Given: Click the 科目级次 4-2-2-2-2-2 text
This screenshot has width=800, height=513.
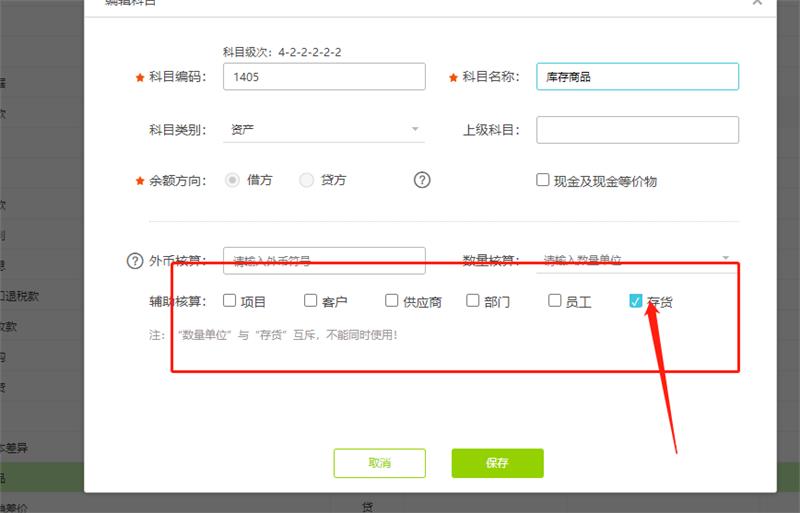Looking at the screenshot, I should pos(282,52).
